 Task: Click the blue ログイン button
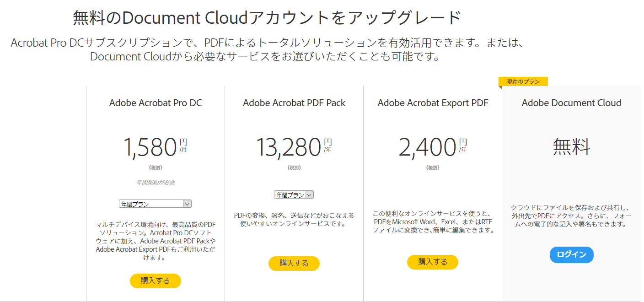coord(571,255)
